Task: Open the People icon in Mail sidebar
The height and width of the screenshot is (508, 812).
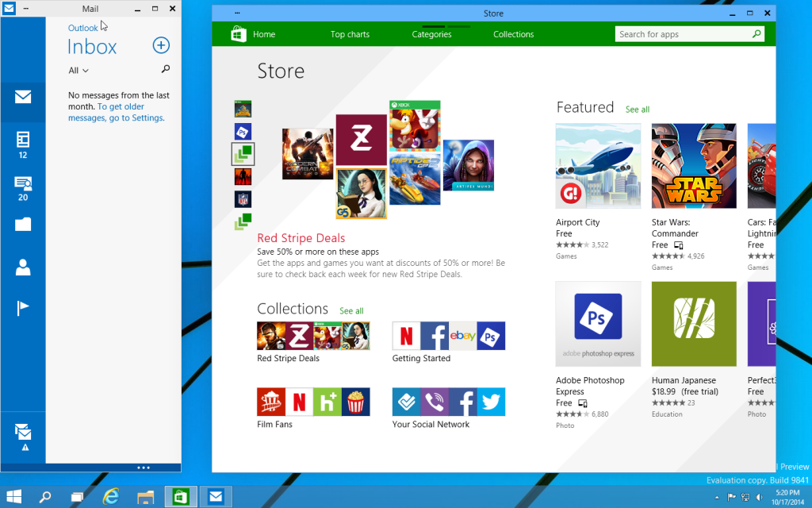Action: pos(22,267)
